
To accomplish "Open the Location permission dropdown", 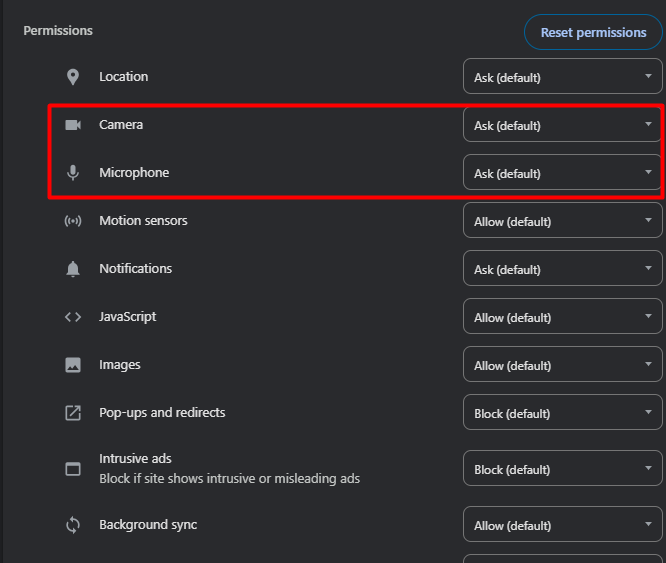I will pyautogui.click(x=562, y=76).
